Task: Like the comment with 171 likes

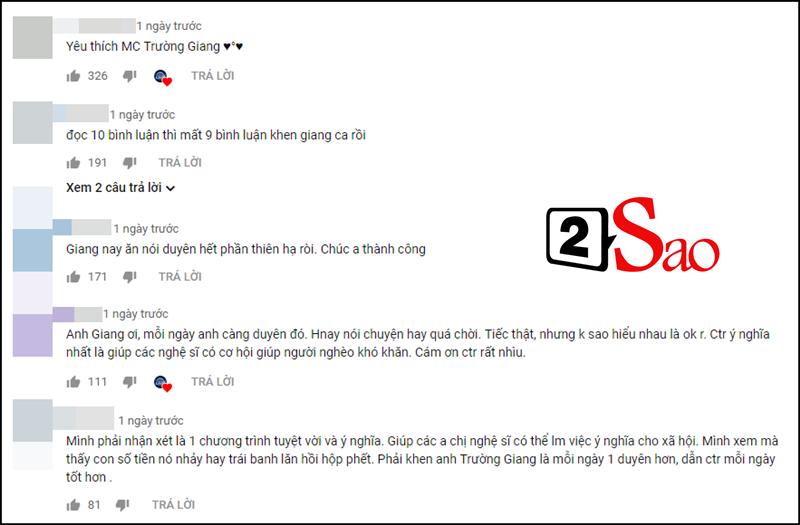Action: (x=73, y=277)
